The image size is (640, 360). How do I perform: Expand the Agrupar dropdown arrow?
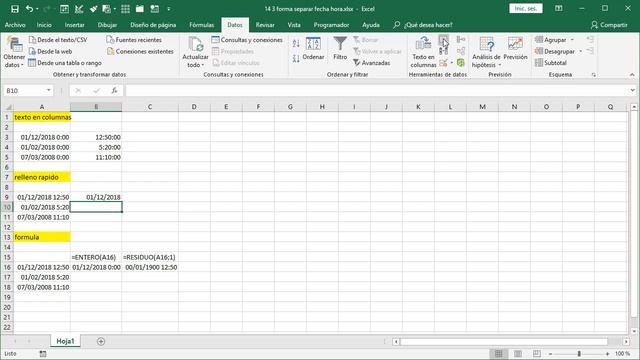point(572,40)
